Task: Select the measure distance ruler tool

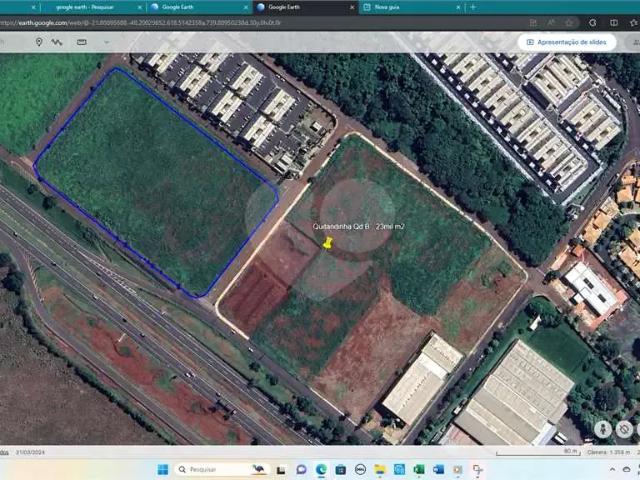Action: coord(80,42)
